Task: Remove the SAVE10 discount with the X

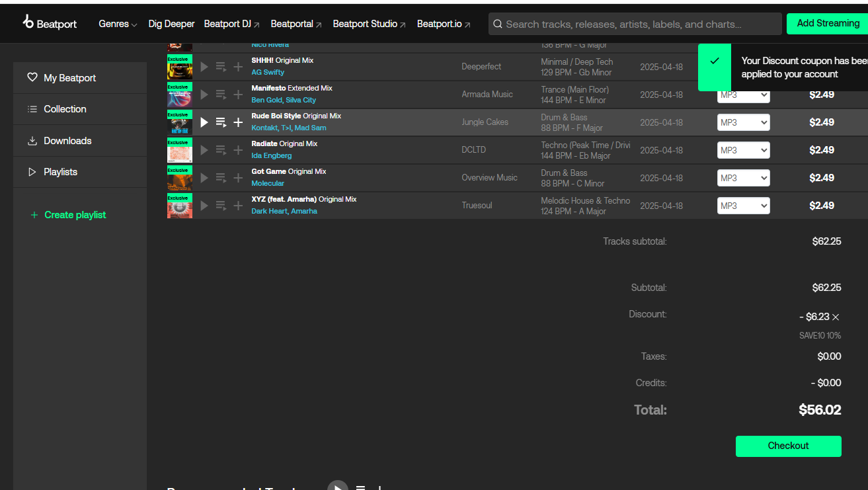Action: [835, 317]
